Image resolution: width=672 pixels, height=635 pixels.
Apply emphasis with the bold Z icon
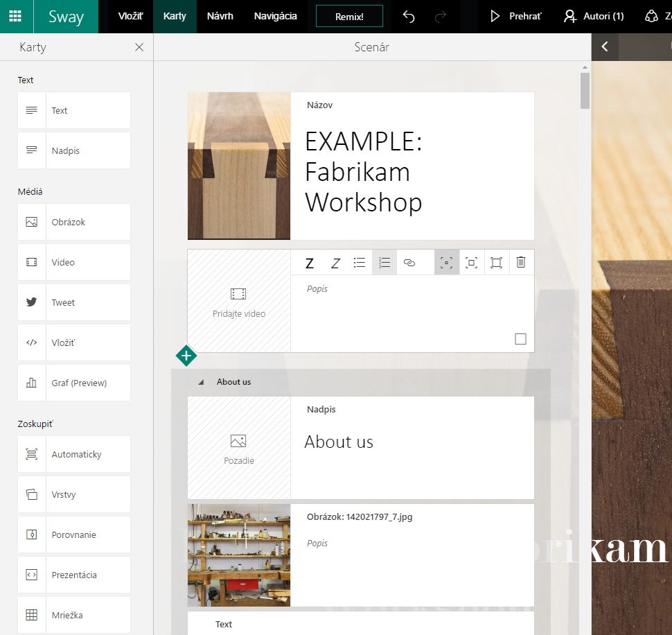pos(310,263)
